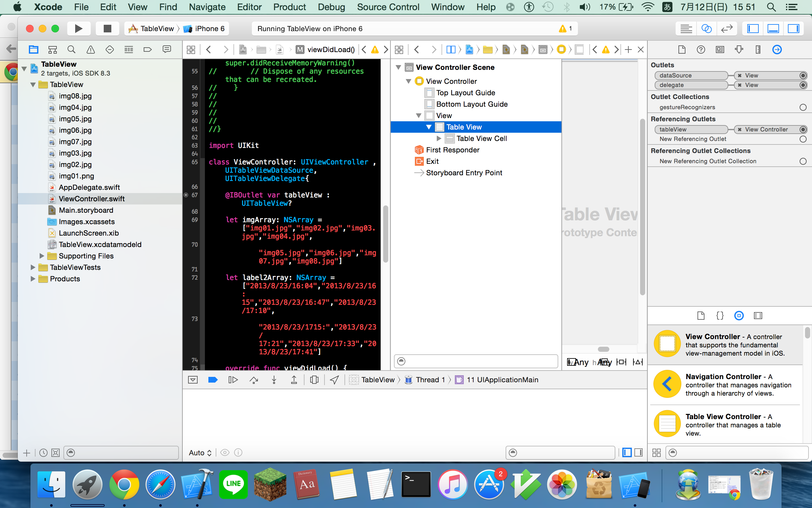Open the Identity inspector
This screenshot has width=812, height=508.
click(x=720, y=50)
